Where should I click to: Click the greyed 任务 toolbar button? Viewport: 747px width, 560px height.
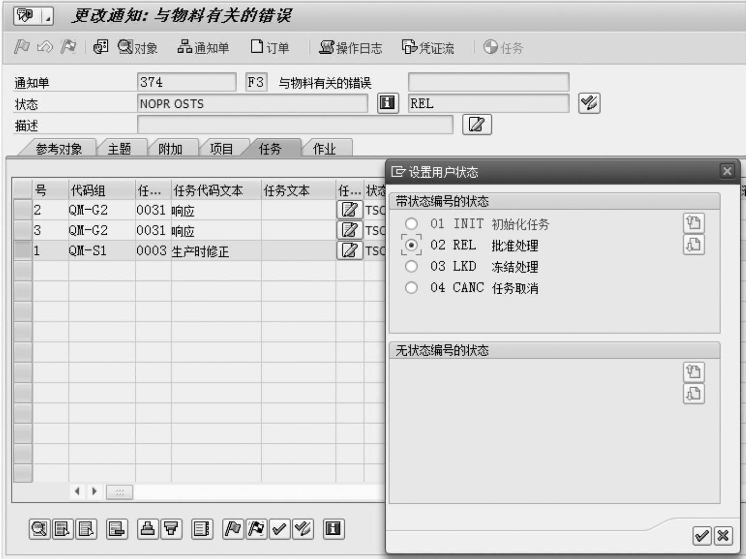point(503,47)
